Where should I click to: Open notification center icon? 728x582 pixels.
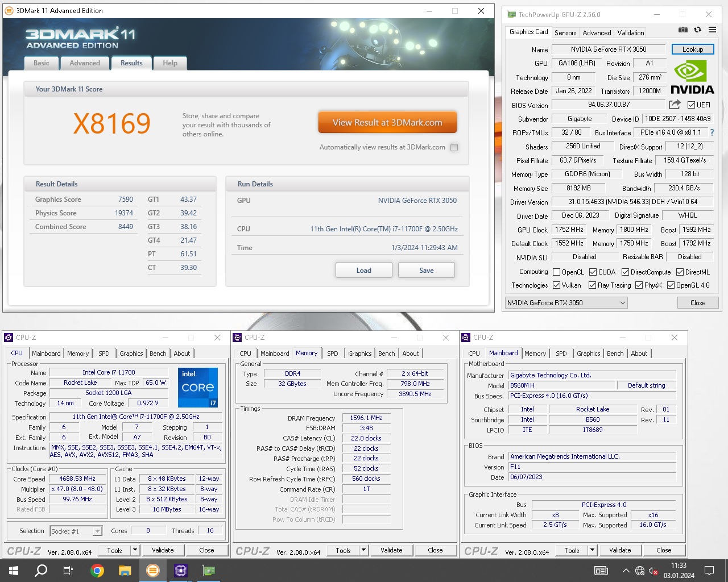[709, 571]
